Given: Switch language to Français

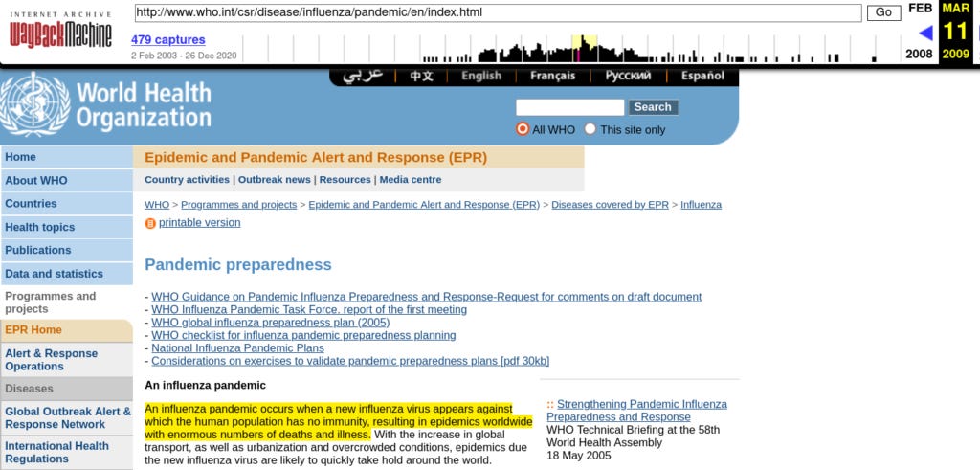Looking at the screenshot, I should 552,76.
